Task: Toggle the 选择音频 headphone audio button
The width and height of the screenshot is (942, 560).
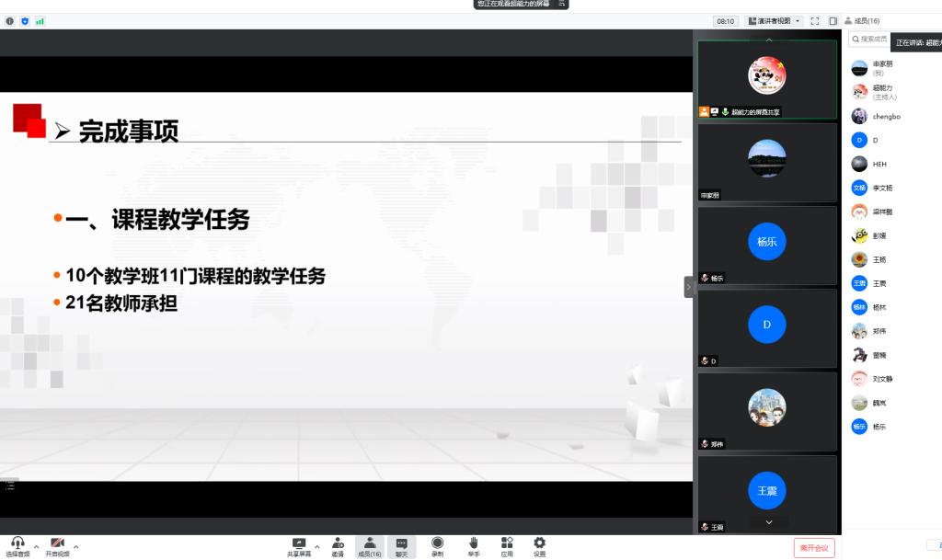Action: 17,544
